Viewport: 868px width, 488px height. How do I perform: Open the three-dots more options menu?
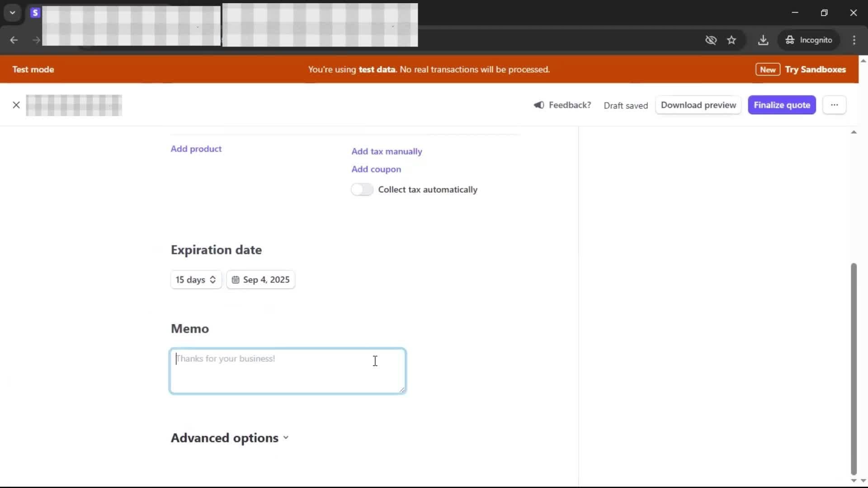click(x=834, y=105)
